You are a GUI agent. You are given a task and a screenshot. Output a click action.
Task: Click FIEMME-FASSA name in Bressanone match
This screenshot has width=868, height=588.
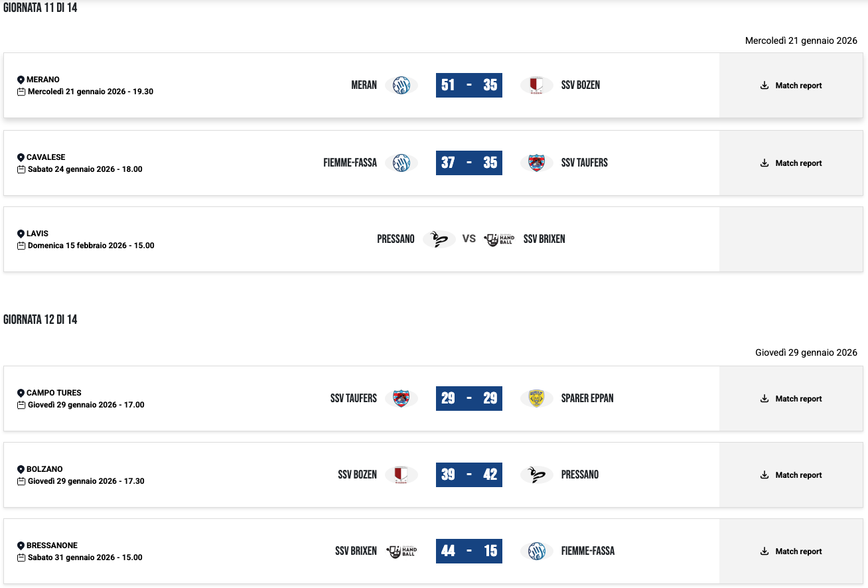click(x=587, y=551)
